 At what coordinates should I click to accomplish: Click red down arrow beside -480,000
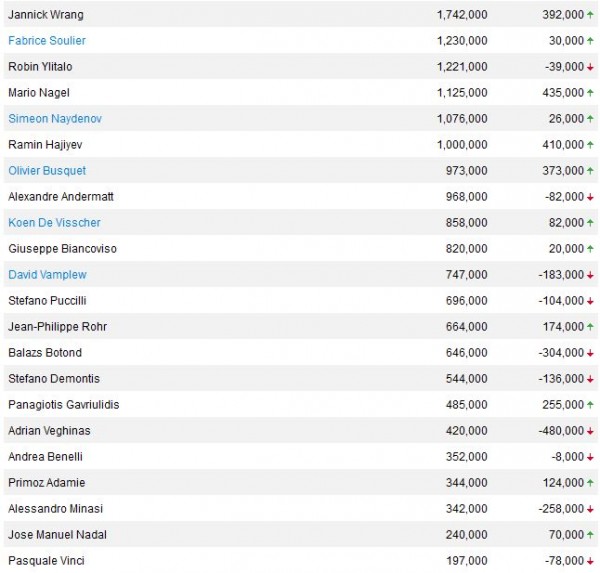[x=590, y=431]
